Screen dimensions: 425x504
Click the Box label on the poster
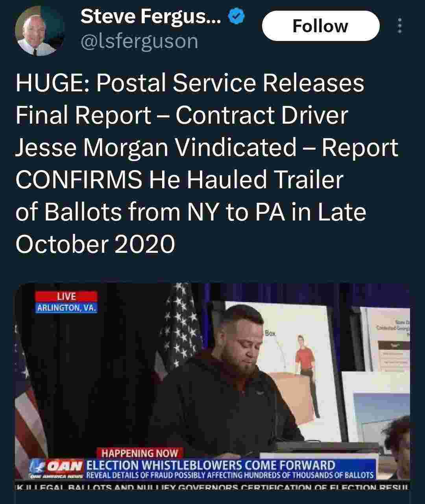pyautogui.click(x=270, y=333)
